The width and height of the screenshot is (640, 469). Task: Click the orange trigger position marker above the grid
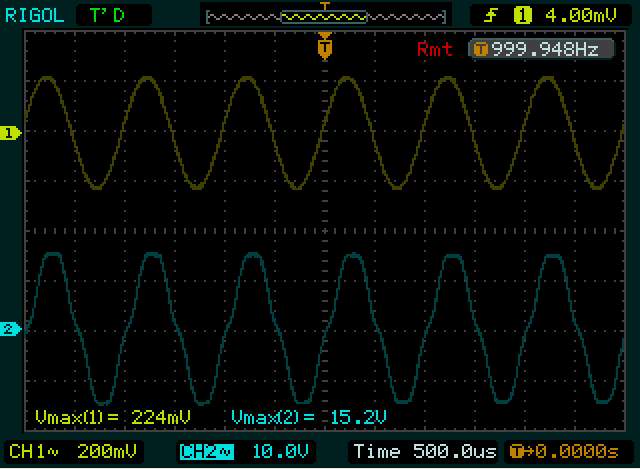(x=324, y=46)
